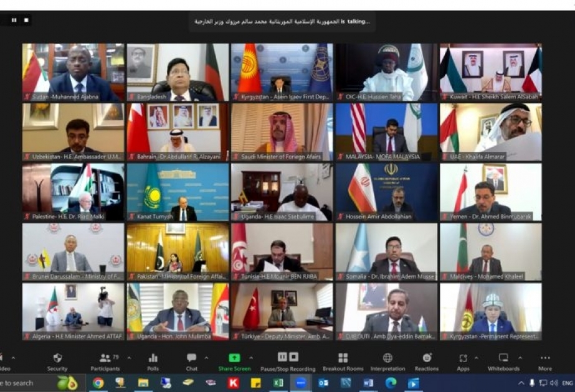This screenshot has height=392, width=575.
Task: Select the Yemen - Dr. Ahmed Binmubarak tile
Action: click(491, 192)
